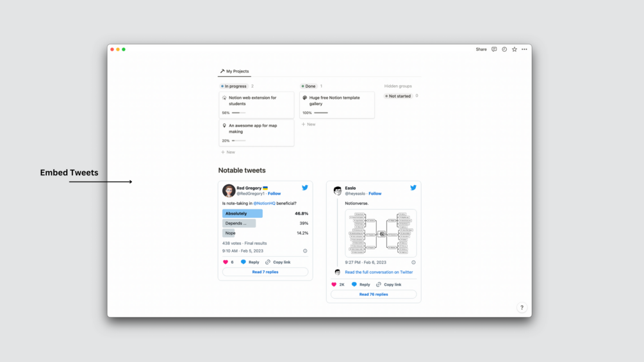The image size is (644, 362).
Task: Click the Notable tweets heading
Action: click(242, 170)
